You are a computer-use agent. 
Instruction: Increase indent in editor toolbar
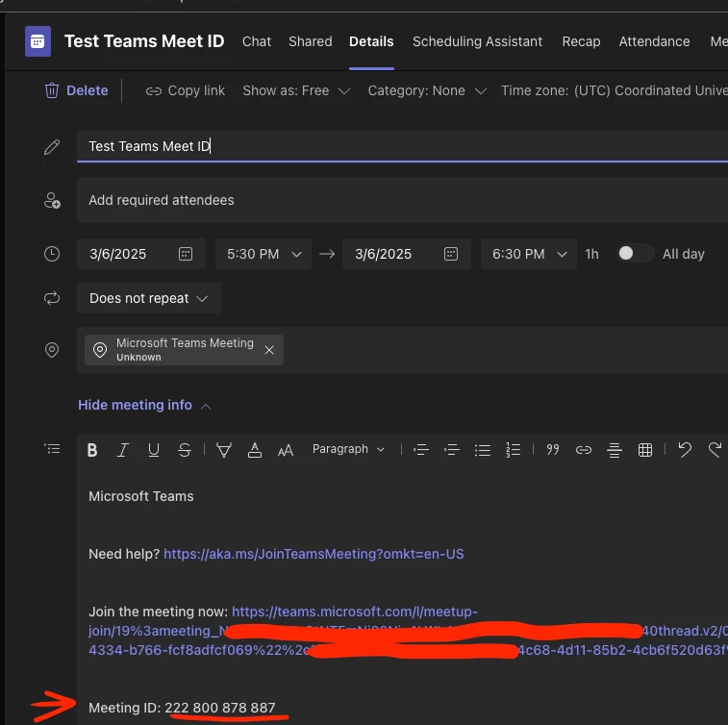pyautogui.click(x=452, y=450)
